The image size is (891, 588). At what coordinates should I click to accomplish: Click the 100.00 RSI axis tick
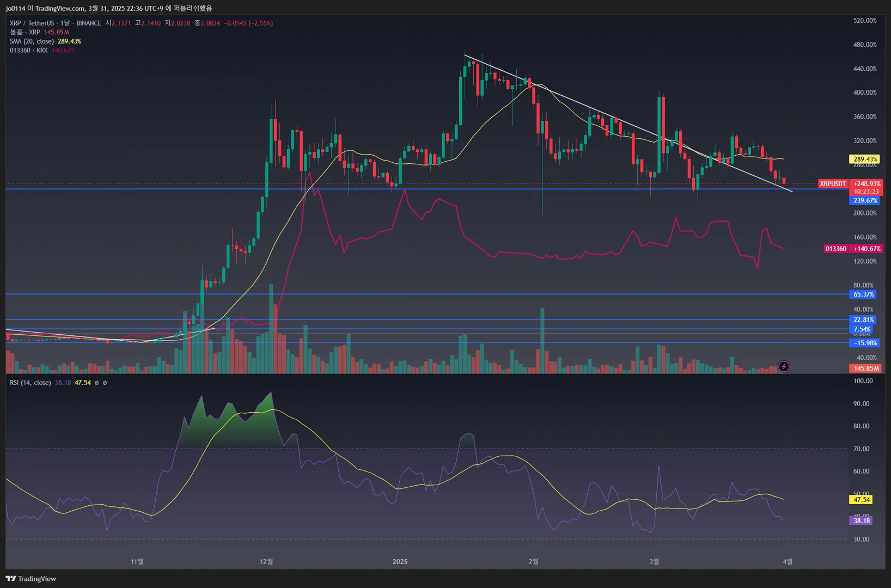863,381
